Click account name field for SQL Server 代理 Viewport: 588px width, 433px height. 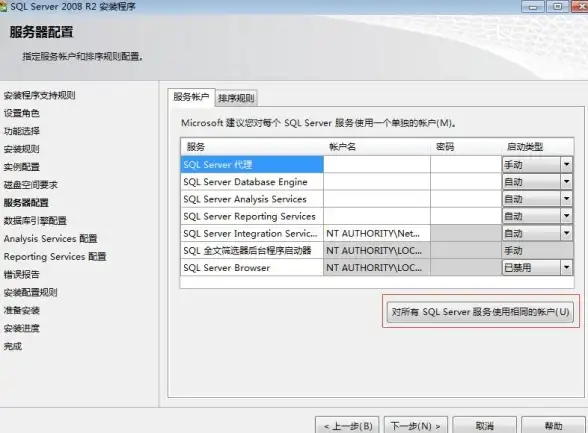click(x=376, y=165)
